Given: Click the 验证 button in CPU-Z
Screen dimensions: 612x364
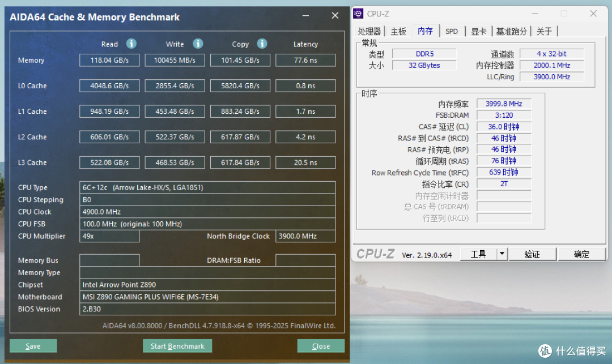Looking at the screenshot, I should pyautogui.click(x=532, y=254).
